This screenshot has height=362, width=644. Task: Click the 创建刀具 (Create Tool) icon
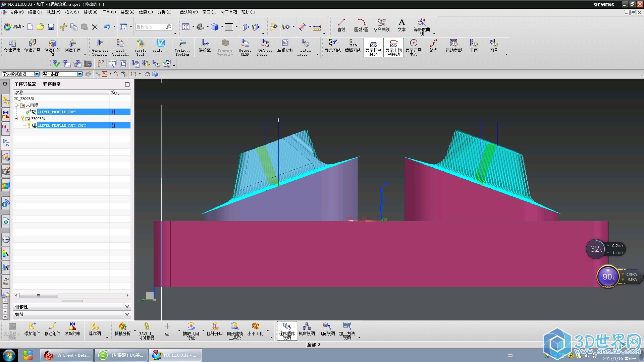(x=32, y=46)
